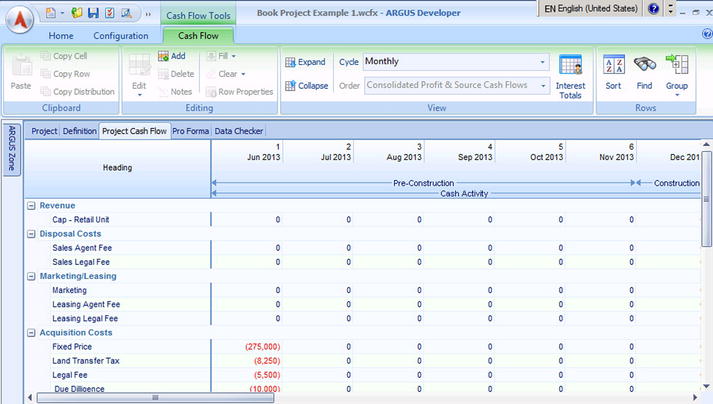Expand the quick access toolbar overflow arrows
713x404 pixels.
pyautogui.click(x=148, y=14)
